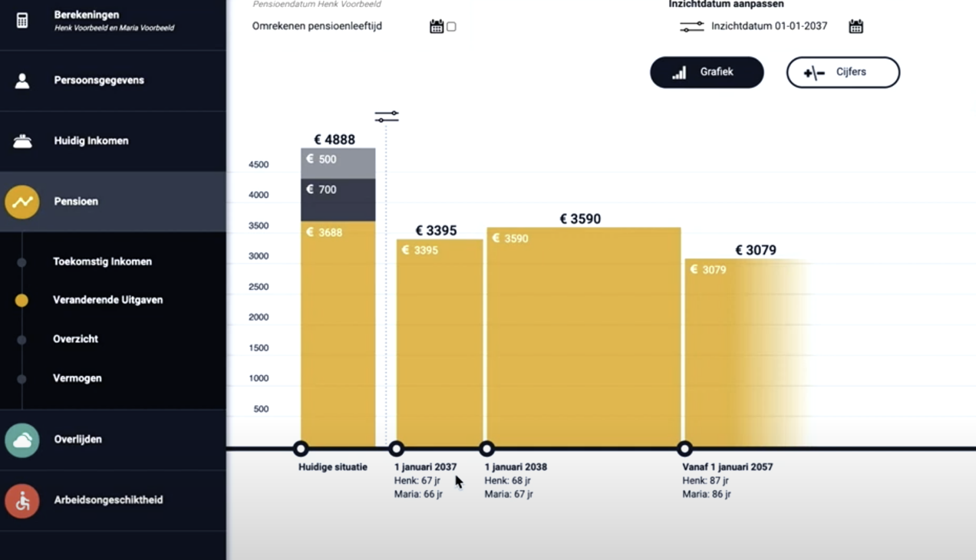Select the Vanaf 1 januari 2057 marker
The height and width of the screenshot is (560, 976).
[x=684, y=449]
